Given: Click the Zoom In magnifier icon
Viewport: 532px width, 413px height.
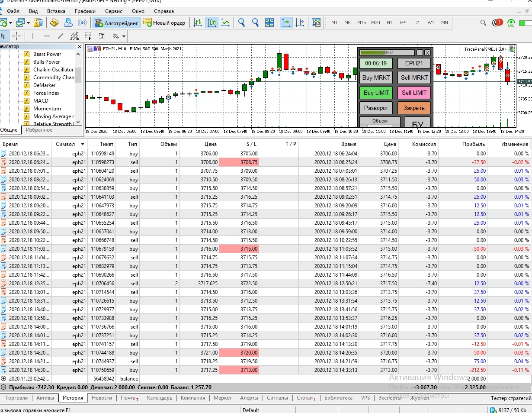Looking at the screenshot, I should tap(241, 23).
